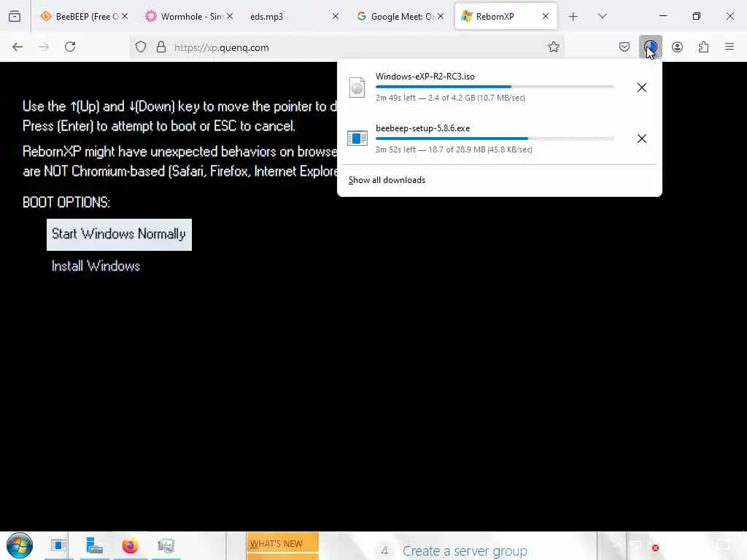Close the BeeBEEP tab
Screen dimensions: 747x560
tap(124, 16)
